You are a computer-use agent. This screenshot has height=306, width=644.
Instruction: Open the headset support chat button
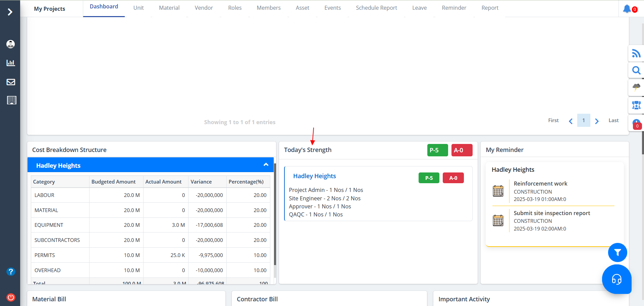click(616, 279)
